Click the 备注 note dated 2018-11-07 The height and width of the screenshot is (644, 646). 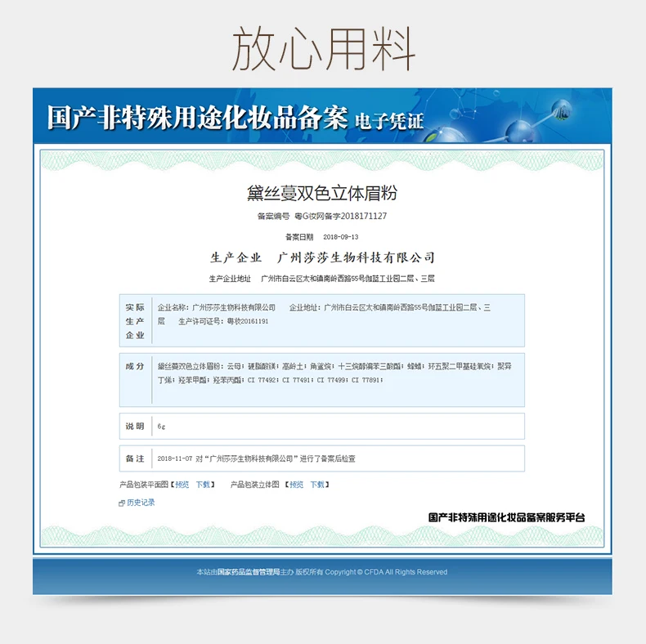(256, 458)
